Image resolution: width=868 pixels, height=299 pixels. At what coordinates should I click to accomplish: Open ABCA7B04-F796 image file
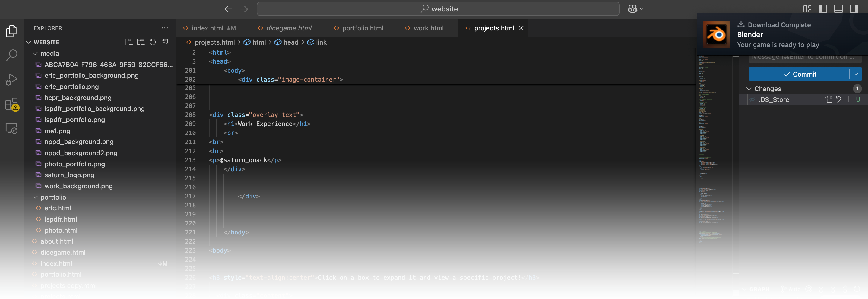(x=109, y=64)
